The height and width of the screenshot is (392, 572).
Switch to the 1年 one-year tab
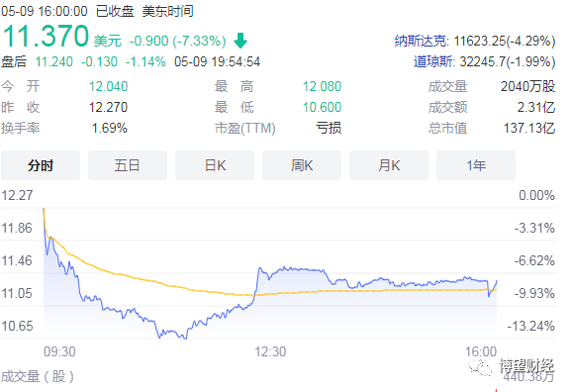(x=476, y=165)
